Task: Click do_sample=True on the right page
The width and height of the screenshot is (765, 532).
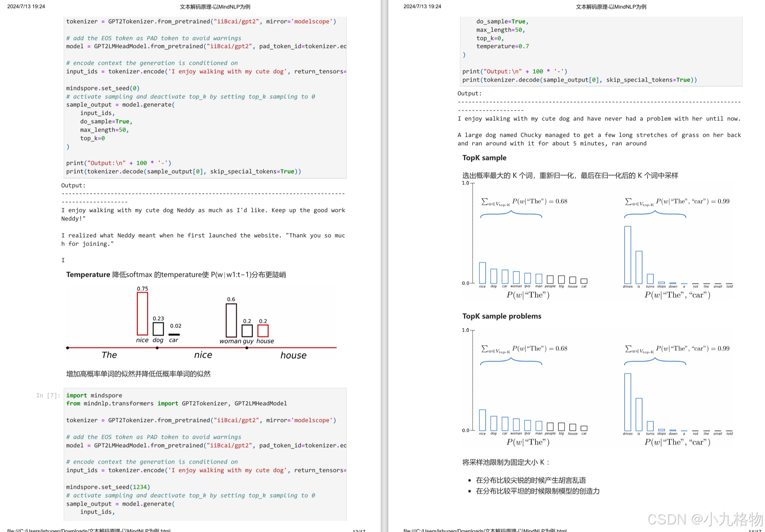Action: point(502,21)
